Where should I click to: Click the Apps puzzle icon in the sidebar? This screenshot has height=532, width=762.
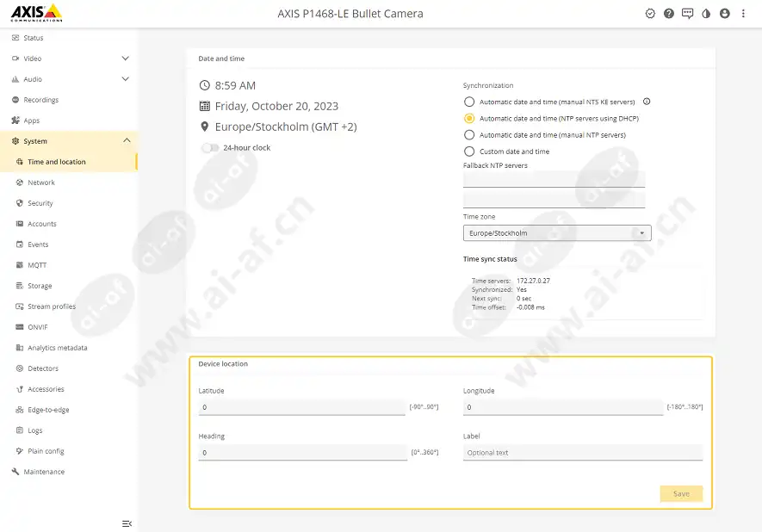pyautogui.click(x=15, y=121)
